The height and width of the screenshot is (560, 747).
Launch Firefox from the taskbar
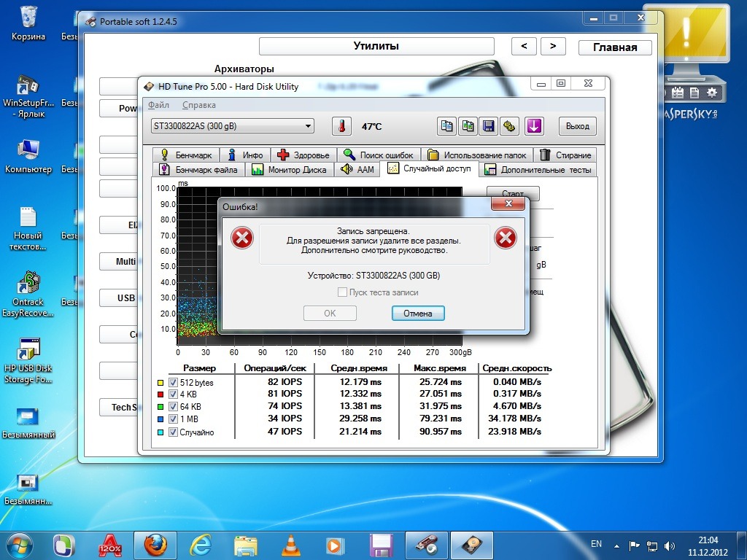coord(155,545)
